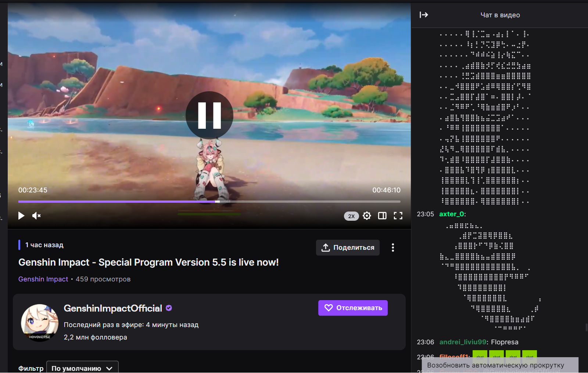Click the GenshinImpactOfficial avatar

[x=39, y=322]
